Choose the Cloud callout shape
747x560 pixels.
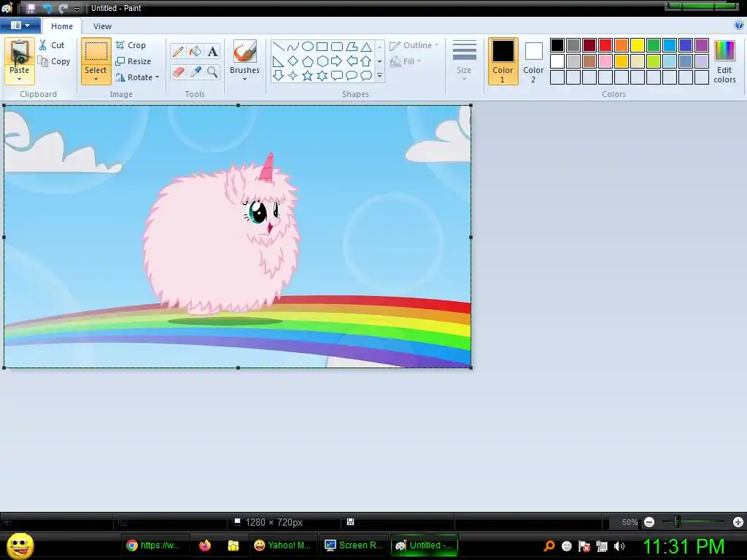point(366,75)
